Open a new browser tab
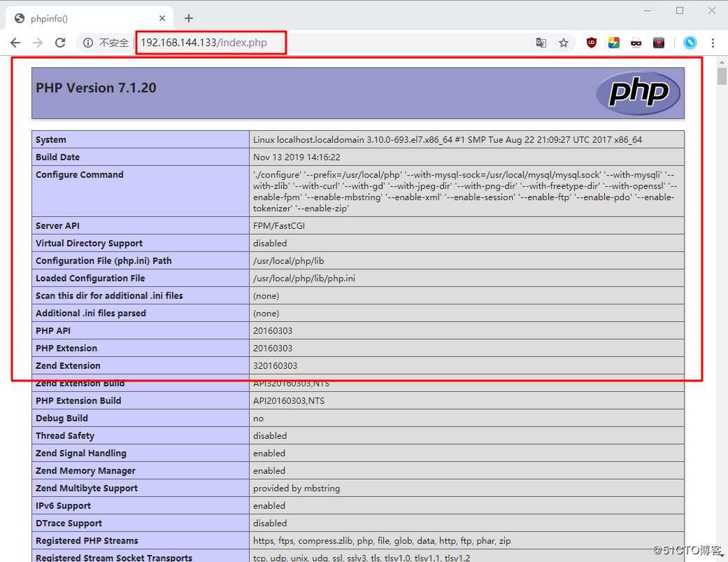This screenshot has height=562, width=728. [x=189, y=18]
